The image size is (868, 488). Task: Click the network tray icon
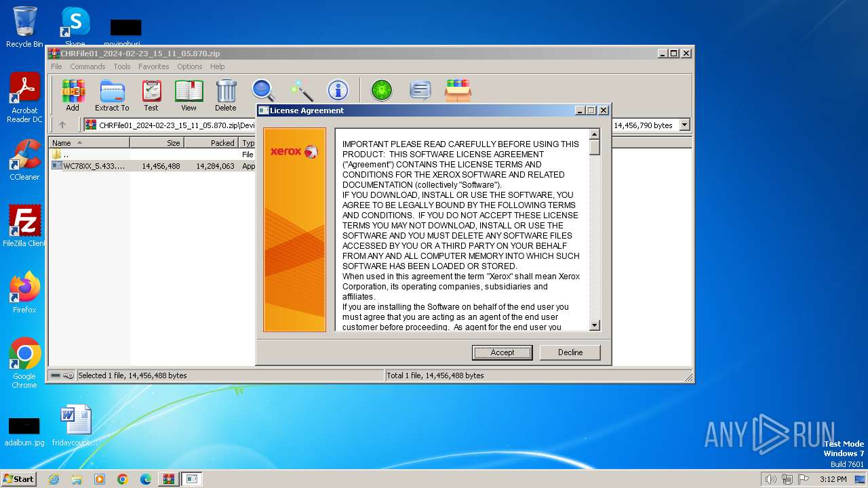(787, 479)
